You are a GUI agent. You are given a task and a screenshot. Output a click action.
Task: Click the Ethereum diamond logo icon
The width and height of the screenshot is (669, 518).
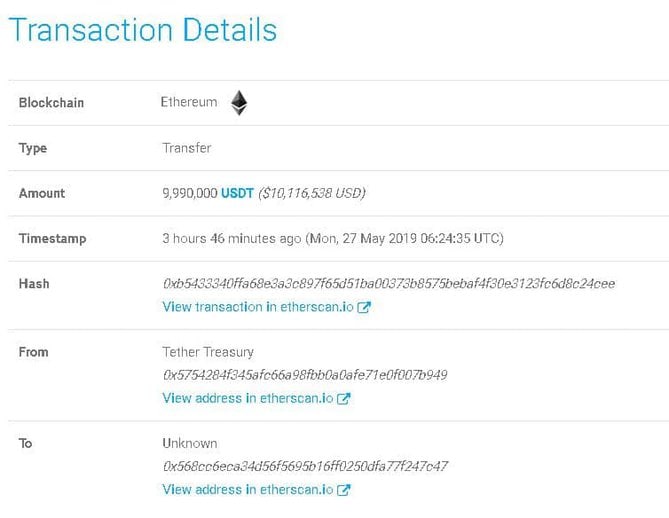(x=238, y=102)
